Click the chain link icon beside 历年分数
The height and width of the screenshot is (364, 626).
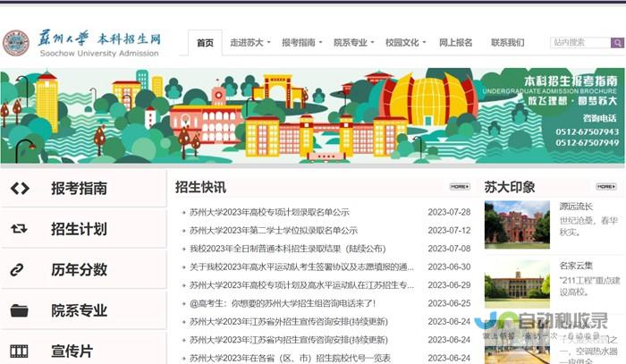[17, 270]
